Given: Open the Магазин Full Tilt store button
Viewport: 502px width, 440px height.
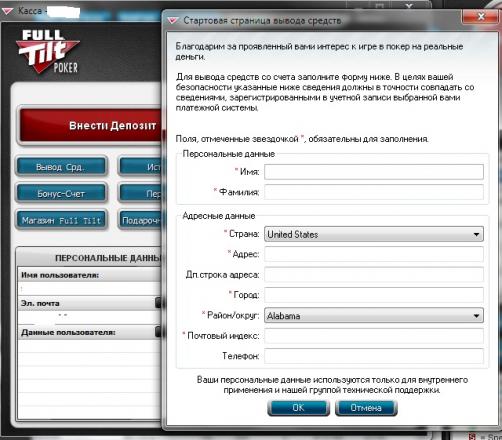Looking at the screenshot, I should pos(61,220).
